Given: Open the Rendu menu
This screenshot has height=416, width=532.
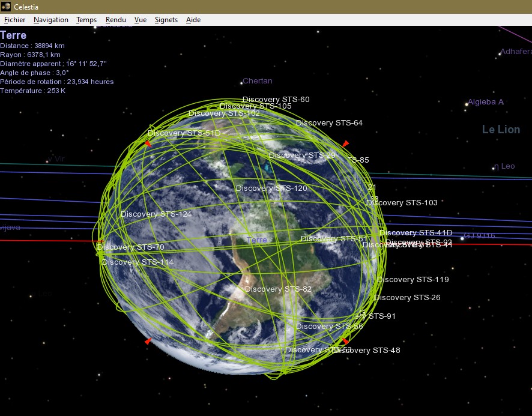Looking at the screenshot, I should tap(116, 20).
